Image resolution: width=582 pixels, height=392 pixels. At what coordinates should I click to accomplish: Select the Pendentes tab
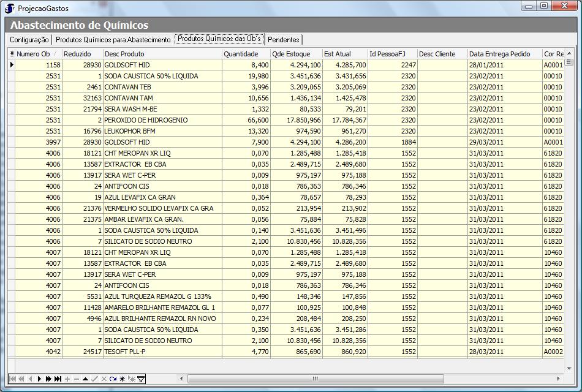[284, 40]
